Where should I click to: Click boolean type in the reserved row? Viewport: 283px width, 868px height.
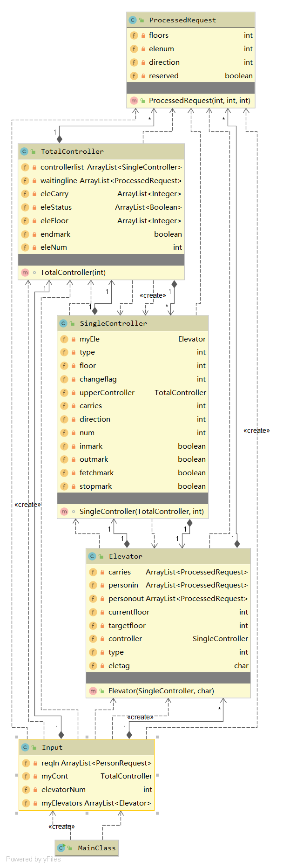pyautogui.click(x=239, y=76)
